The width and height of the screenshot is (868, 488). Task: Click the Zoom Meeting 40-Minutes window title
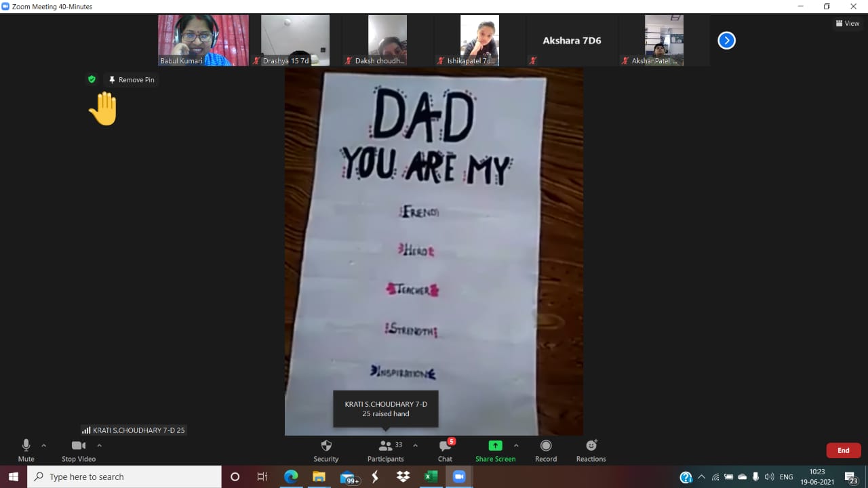[x=52, y=7]
